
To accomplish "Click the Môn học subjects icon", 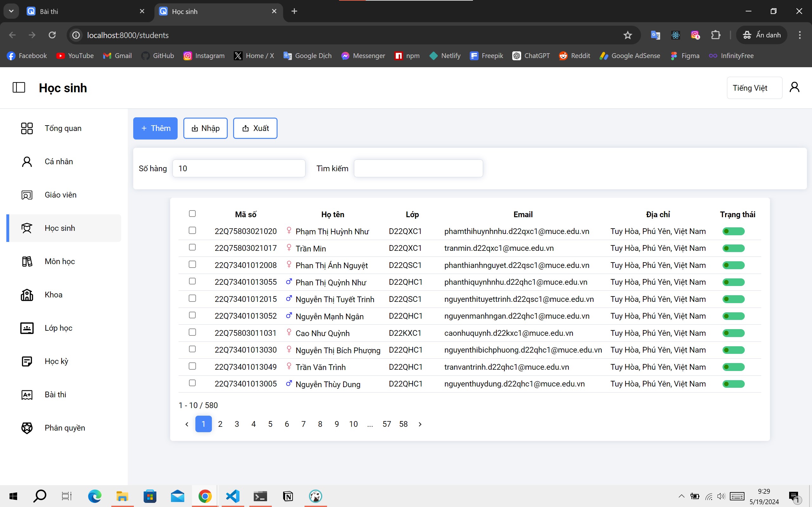I will click(26, 261).
